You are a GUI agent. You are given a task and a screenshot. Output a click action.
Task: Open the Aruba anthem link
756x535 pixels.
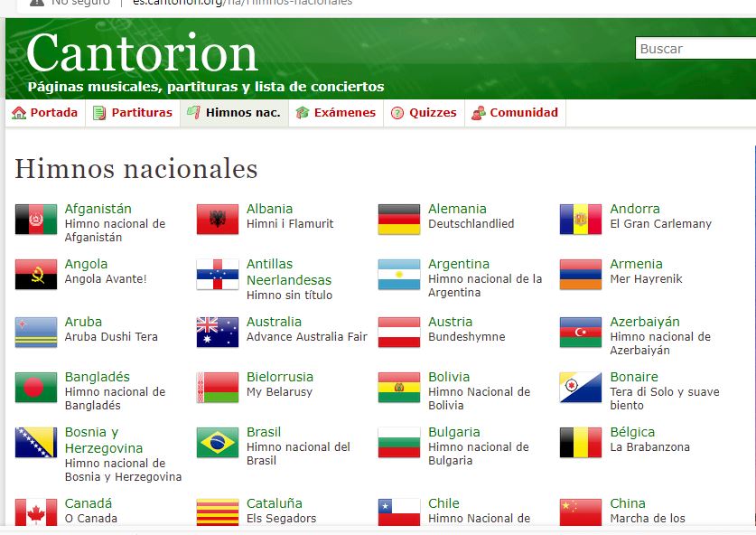(x=83, y=322)
